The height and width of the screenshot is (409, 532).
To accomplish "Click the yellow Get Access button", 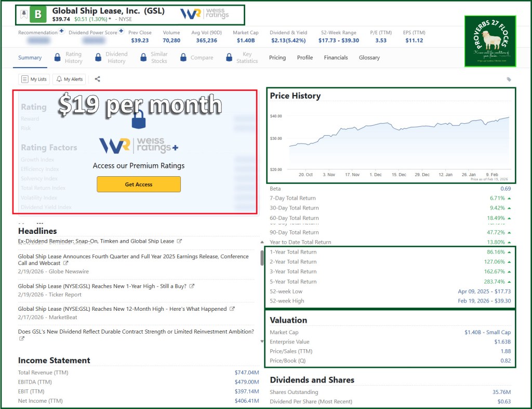I will point(139,184).
